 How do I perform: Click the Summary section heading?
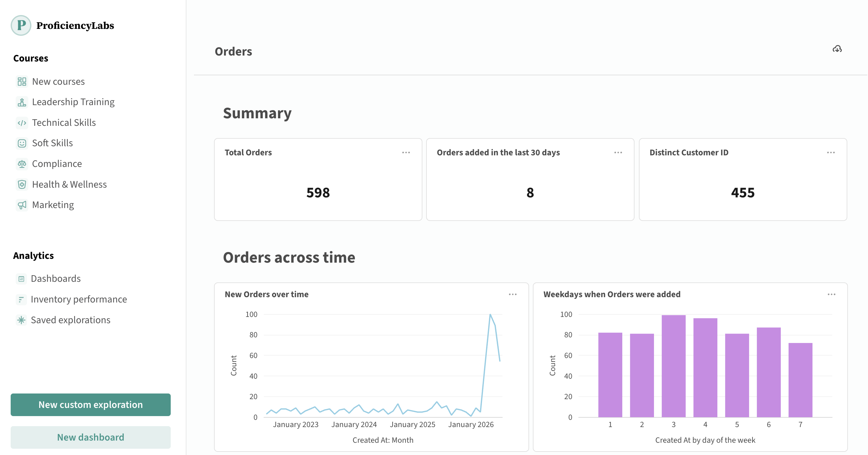[x=257, y=113]
